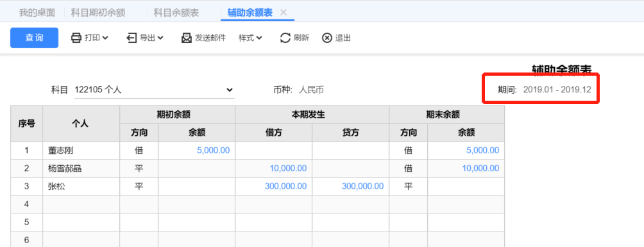
Task: Switch to the 科目期初余额 tab
Action: 98,12
